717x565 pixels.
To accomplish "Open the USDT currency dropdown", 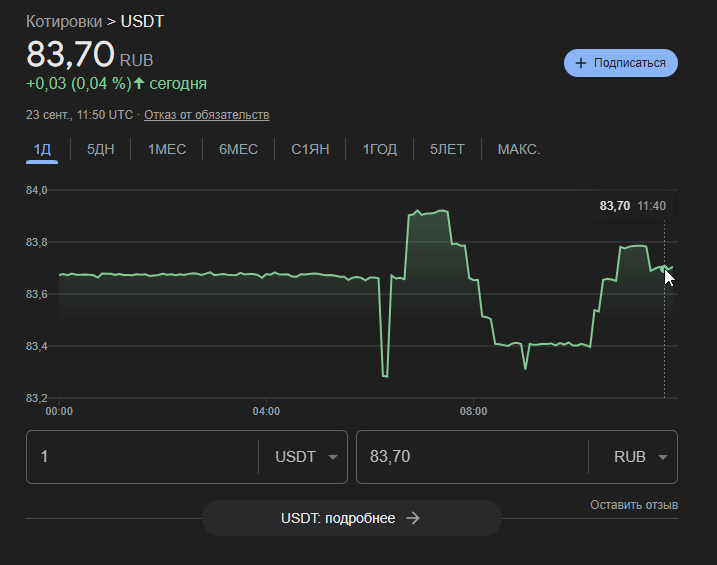I will [x=304, y=457].
